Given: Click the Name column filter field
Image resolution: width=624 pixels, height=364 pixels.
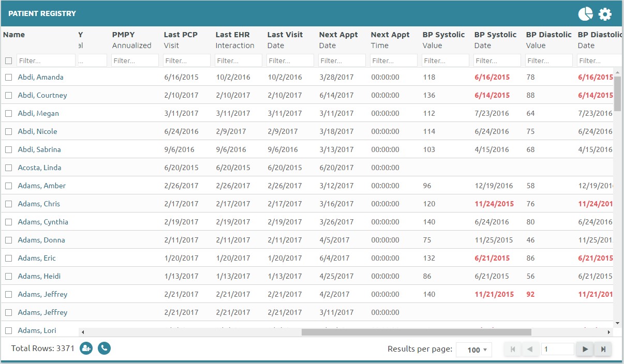Looking at the screenshot, I should pyautogui.click(x=46, y=60).
